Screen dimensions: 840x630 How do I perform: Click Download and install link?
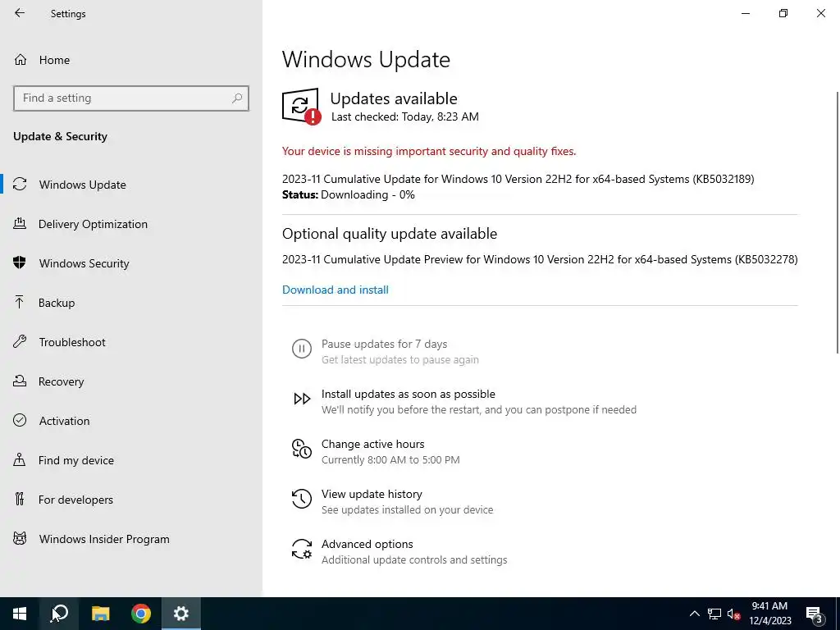(336, 290)
